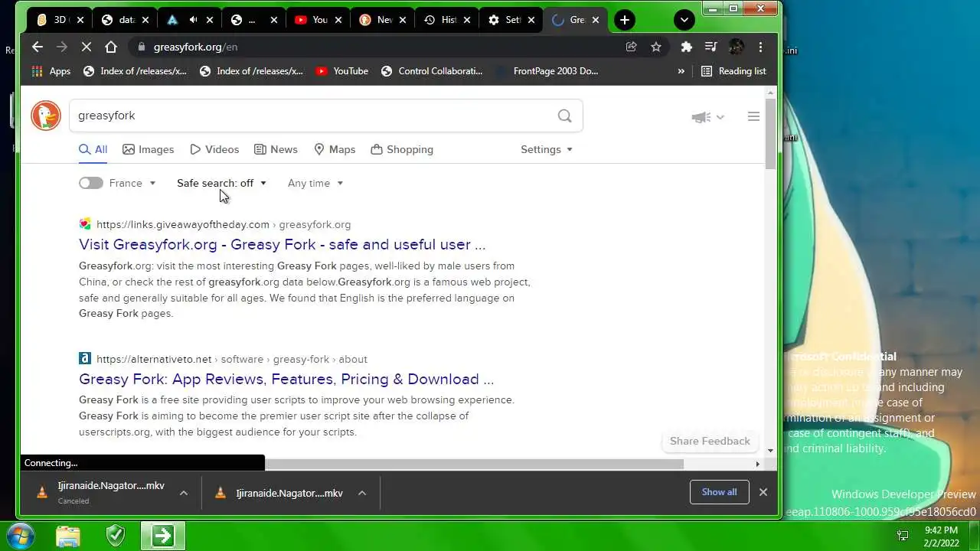The image size is (980, 551).
Task: Open the Any time filter dropdown
Action: point(315,183)
